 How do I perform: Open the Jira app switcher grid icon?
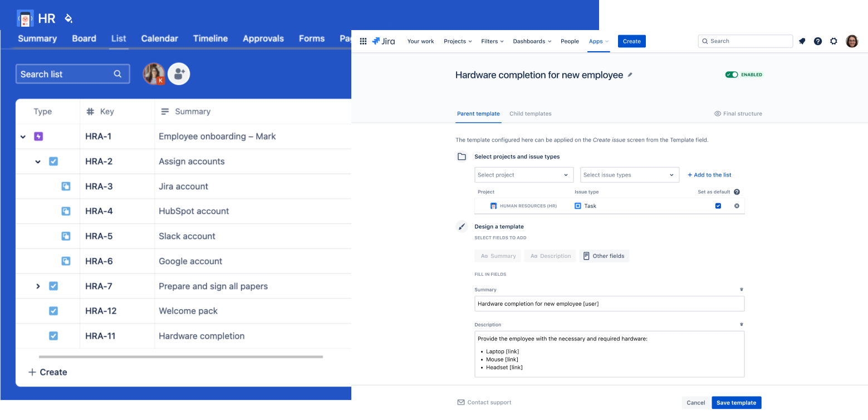[x=363, y=41]
